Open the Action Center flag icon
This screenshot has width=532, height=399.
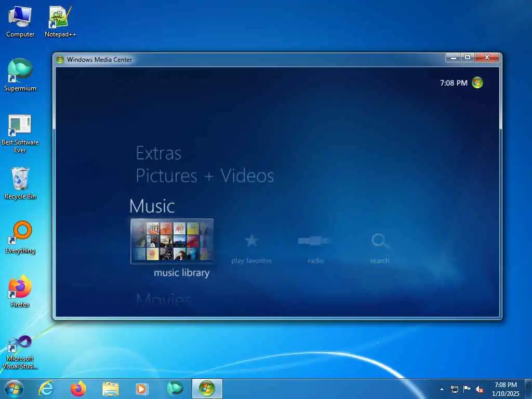[467, 389]
